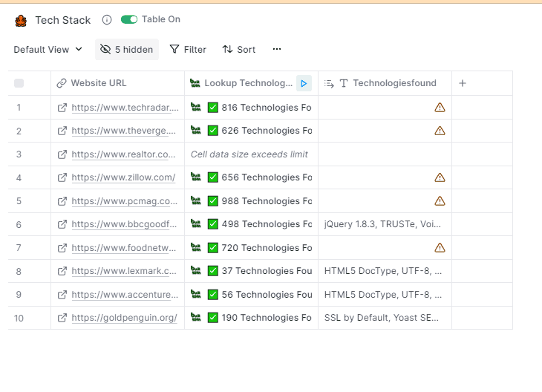This screenshot has width=542, height=392.
Task: Open the bbcgoodf link external icon
Action: (x=62, y=224)
